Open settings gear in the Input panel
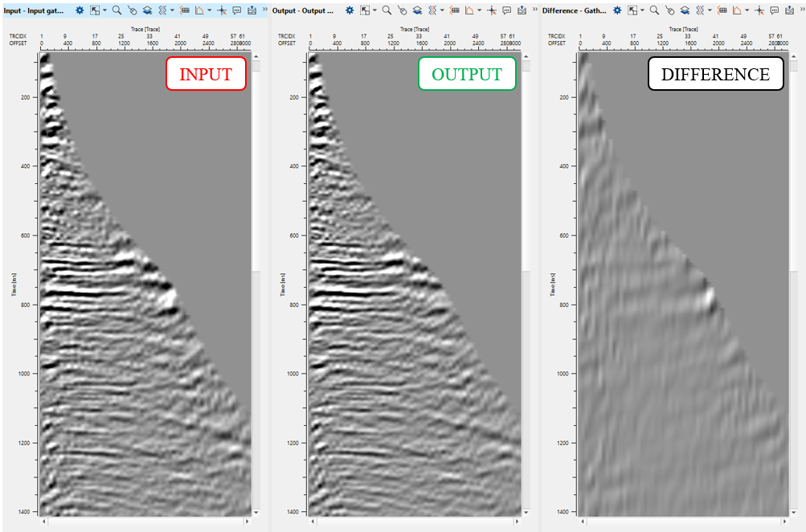Screen dimensions: 806x532 coord(80,10)
